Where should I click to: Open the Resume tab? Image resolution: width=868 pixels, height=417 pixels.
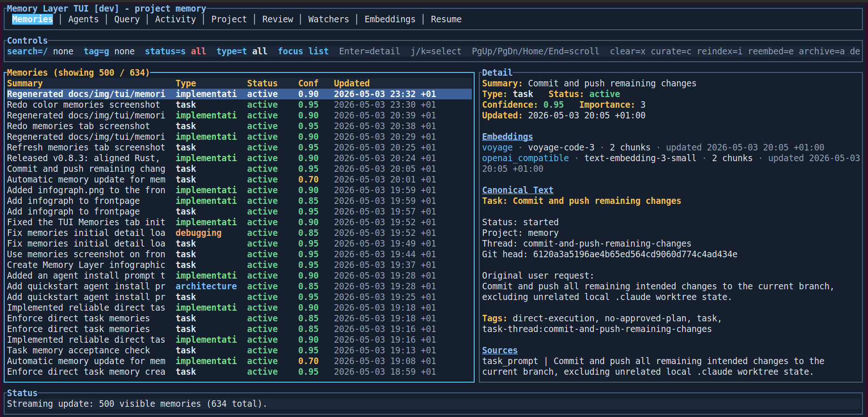[x=446, y=19]
